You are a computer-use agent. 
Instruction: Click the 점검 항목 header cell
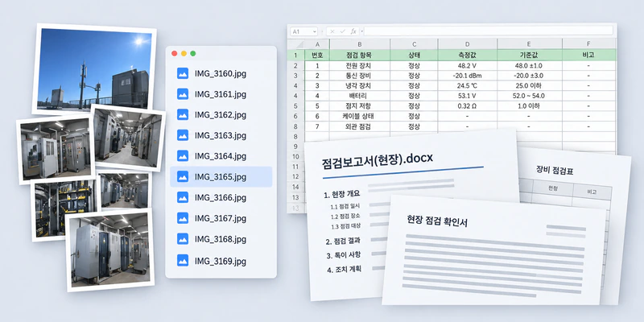(x=360, y=55)
